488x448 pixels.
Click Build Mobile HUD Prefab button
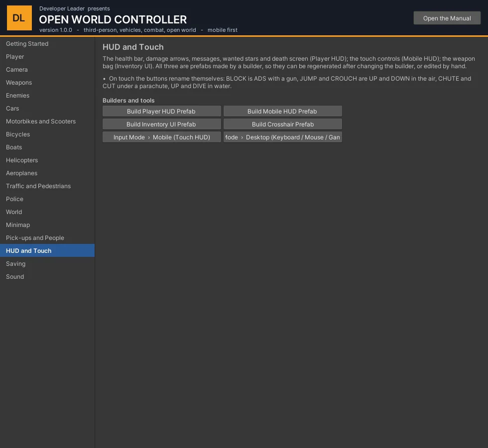[283, 111]
